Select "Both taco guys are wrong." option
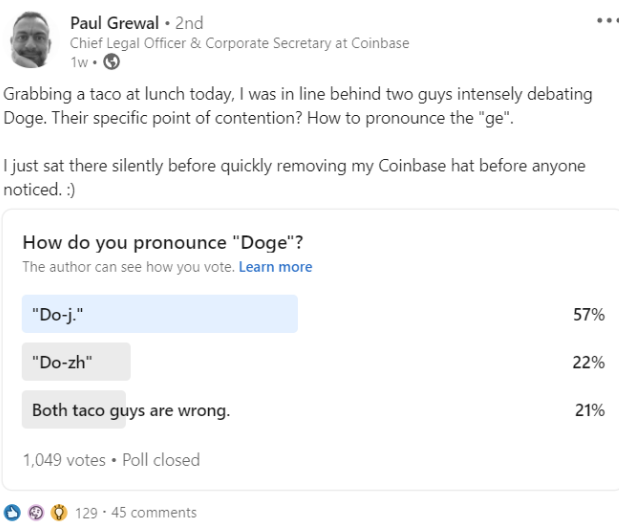 (130, 409)
